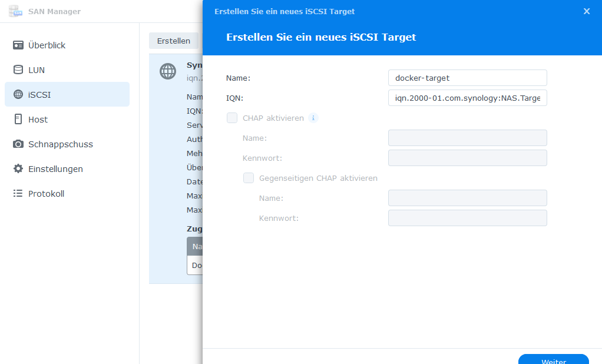602x364 pixels.
Task: Click the Host device icon
Action: (18, 120)
